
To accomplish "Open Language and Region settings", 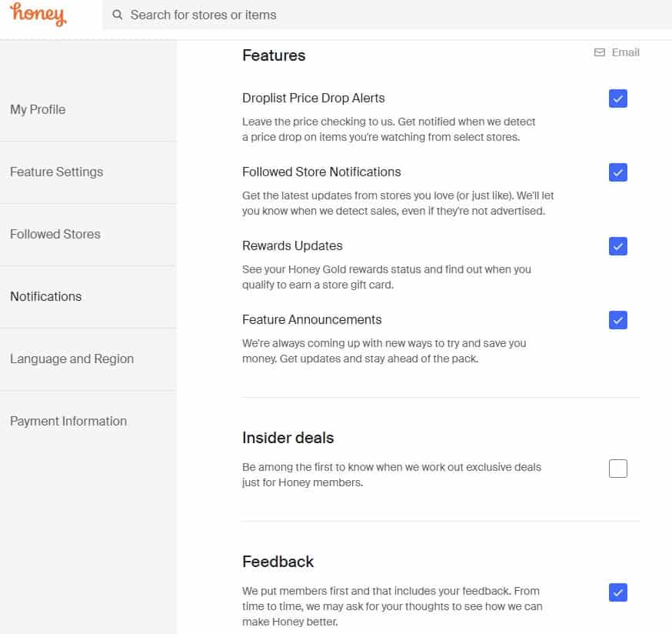I will [x=72, y=359].
